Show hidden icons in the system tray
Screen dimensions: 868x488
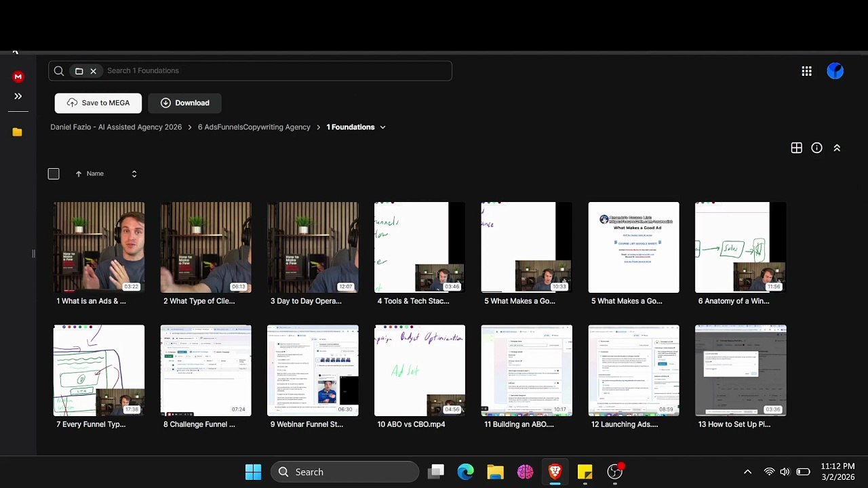(747, 472)
